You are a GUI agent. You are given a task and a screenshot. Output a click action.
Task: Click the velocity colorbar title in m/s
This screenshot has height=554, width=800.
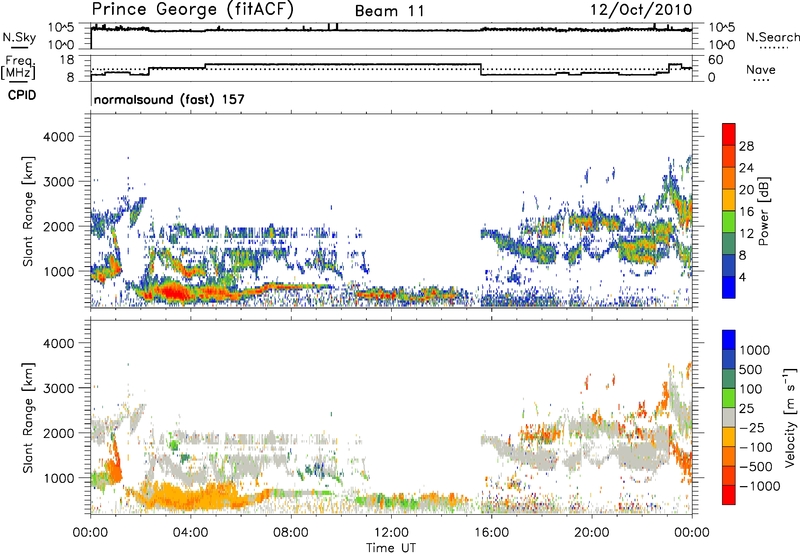pos(790,417)
